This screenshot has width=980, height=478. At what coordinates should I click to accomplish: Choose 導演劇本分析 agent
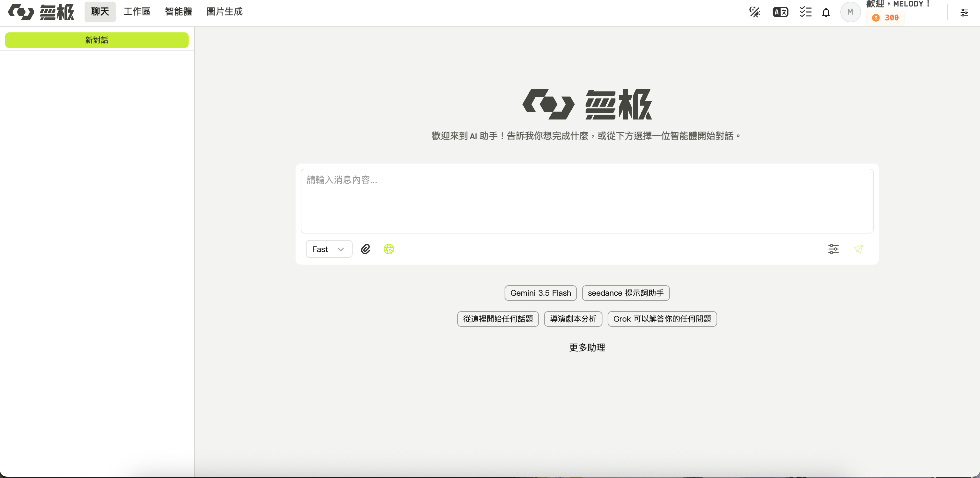pos(573,319)
